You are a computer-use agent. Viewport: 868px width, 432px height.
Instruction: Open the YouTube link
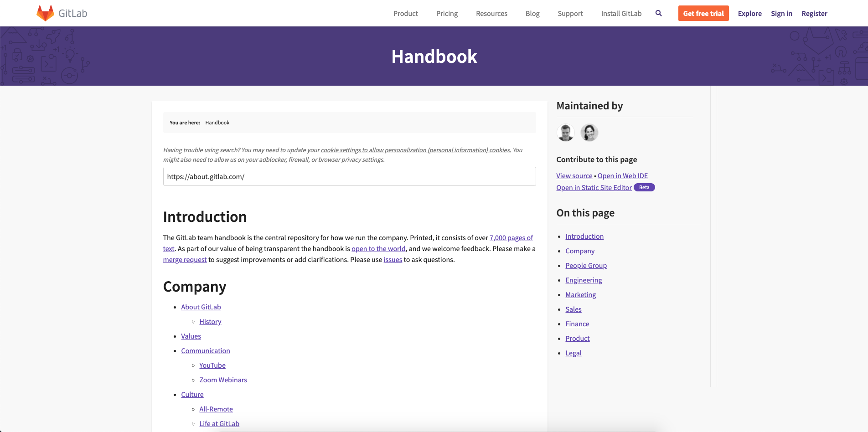(x=212, y=365)
